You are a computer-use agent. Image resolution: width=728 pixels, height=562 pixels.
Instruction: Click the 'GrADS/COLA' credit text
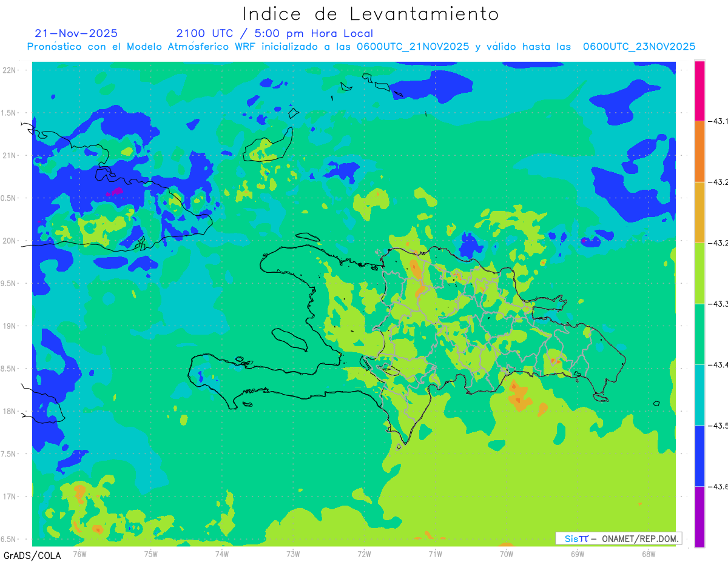coord(32,555)
